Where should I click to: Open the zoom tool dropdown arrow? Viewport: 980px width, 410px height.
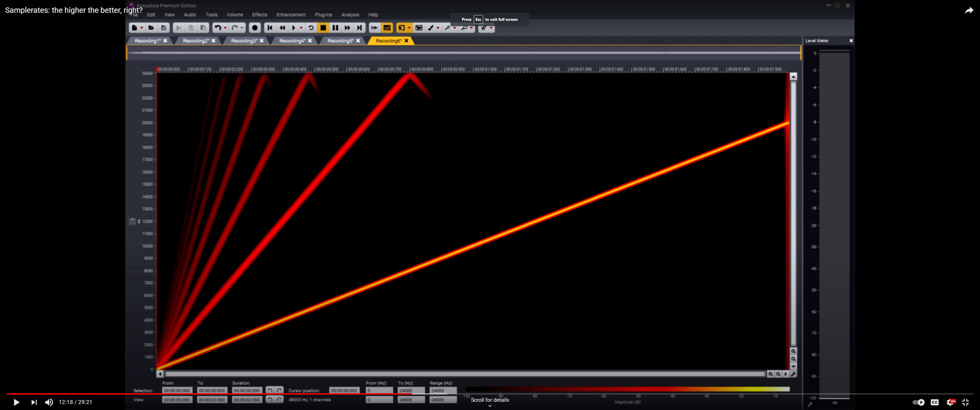point(472,28)
